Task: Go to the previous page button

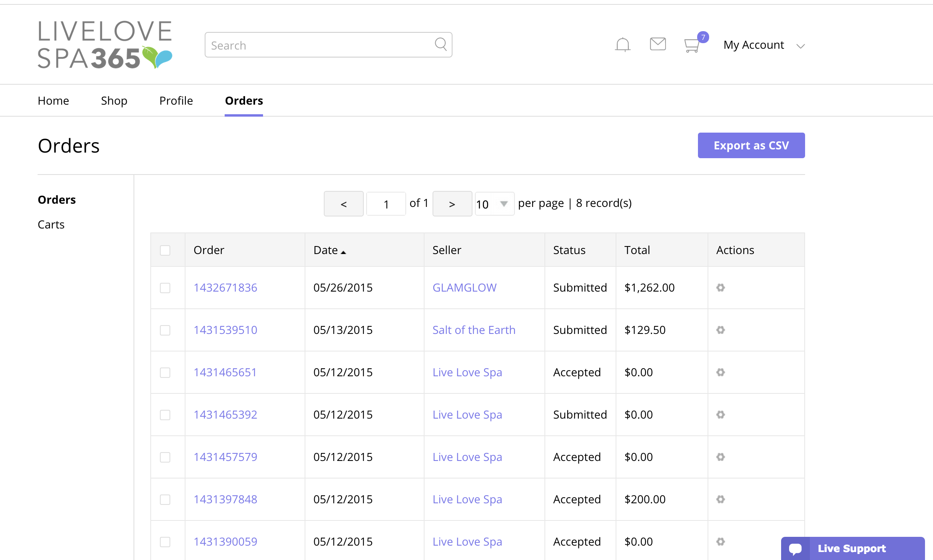Action: (343, 204)
